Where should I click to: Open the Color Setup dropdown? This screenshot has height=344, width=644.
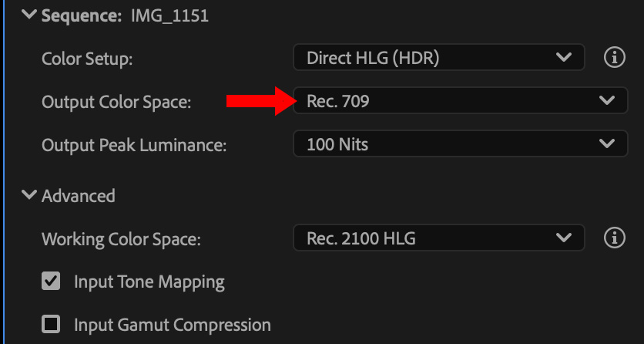click(439, 58)
